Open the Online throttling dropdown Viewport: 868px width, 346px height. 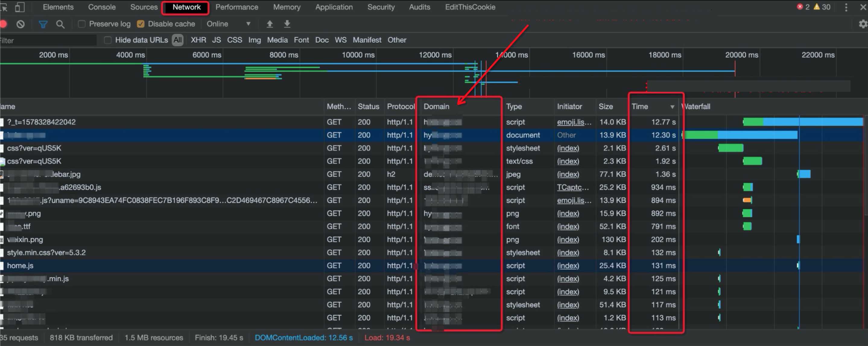pyautogui.click(x=228, y=24)
